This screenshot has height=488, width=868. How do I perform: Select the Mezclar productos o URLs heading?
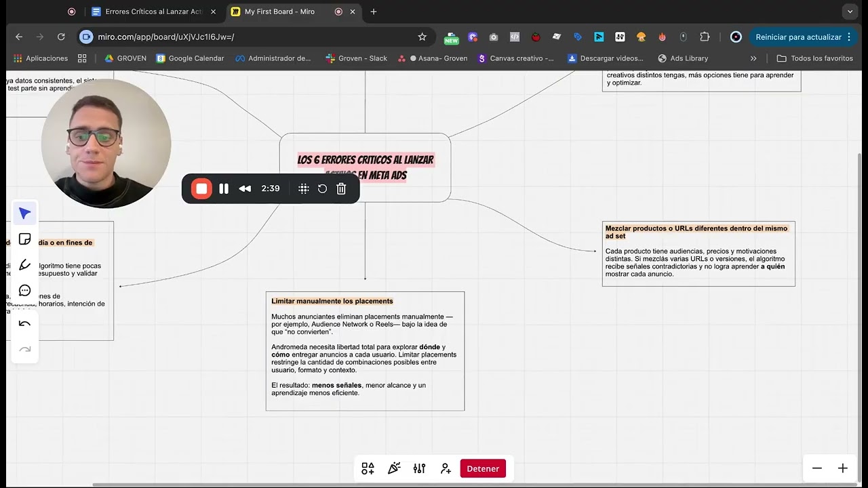[696, 232]
